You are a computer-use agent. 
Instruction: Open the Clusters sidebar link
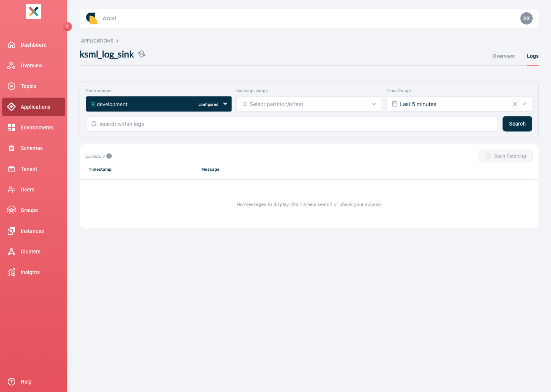pos(34,252)
